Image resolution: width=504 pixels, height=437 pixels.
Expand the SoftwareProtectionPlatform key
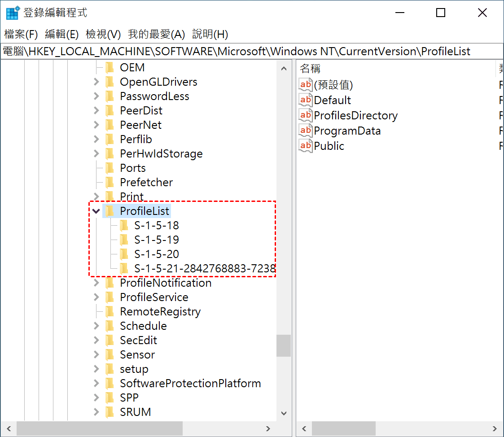96,383
